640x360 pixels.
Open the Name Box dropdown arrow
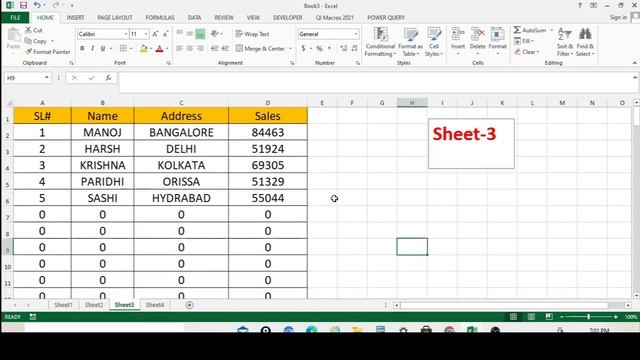click(47, 78)
